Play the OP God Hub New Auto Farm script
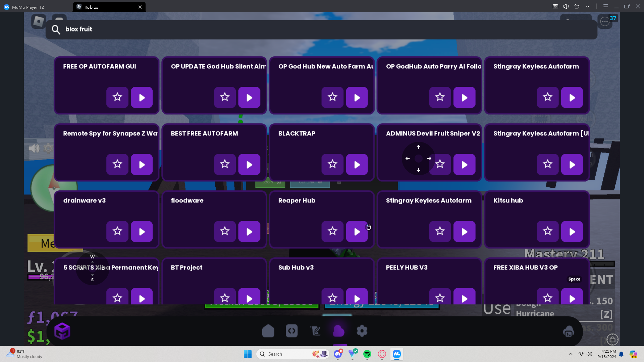 point(357,98)
